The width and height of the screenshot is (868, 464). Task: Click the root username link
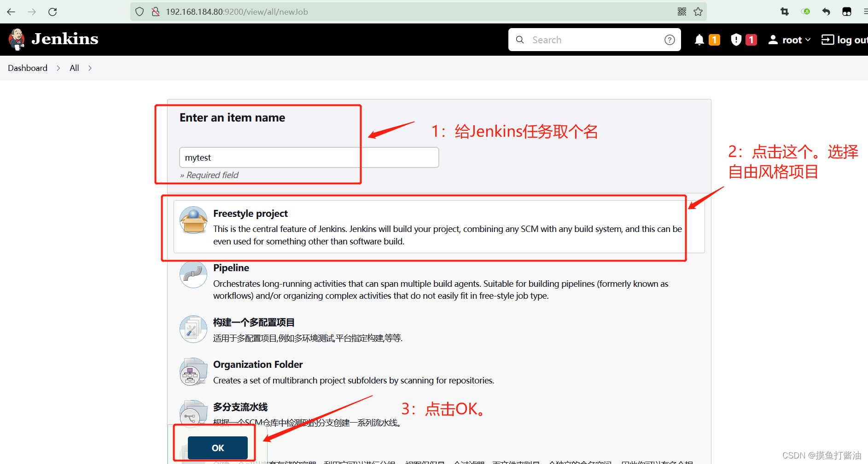792,40
